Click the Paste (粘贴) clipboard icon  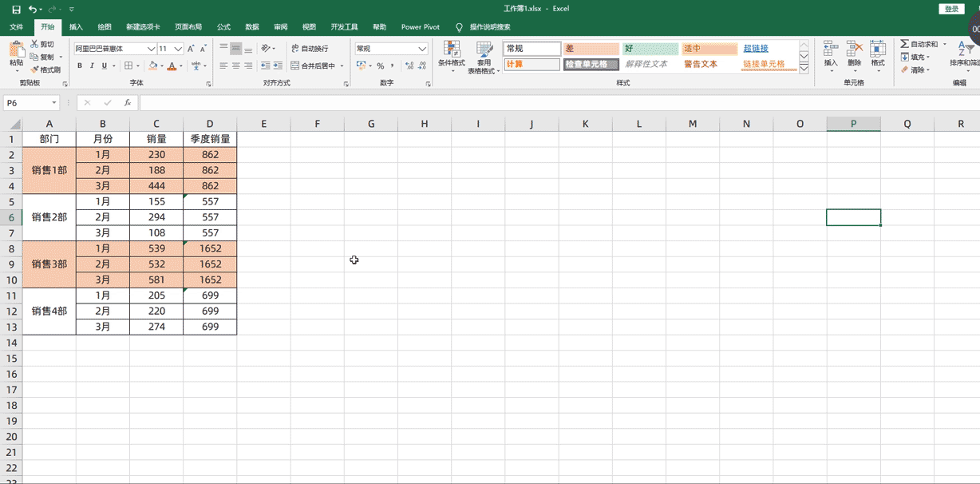pos(16,50)
